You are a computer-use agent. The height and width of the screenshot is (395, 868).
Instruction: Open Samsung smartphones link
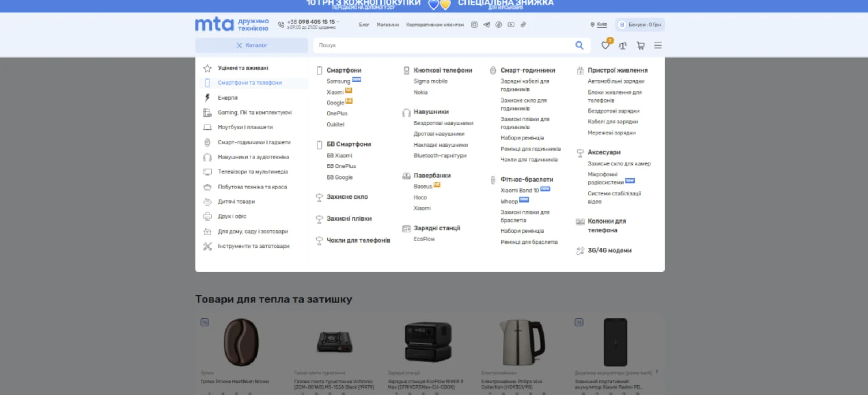point(338,81)
